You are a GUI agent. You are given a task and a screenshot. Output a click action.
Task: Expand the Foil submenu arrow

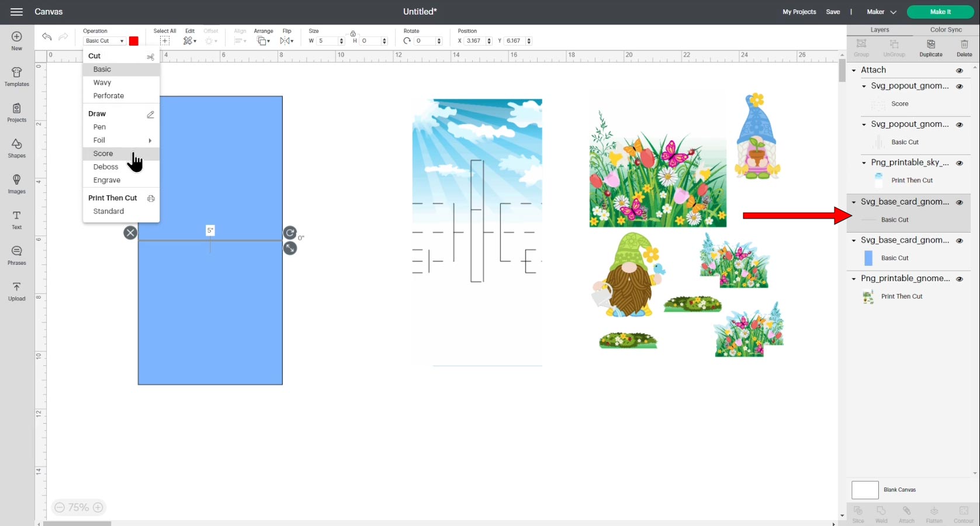(150, 140)
